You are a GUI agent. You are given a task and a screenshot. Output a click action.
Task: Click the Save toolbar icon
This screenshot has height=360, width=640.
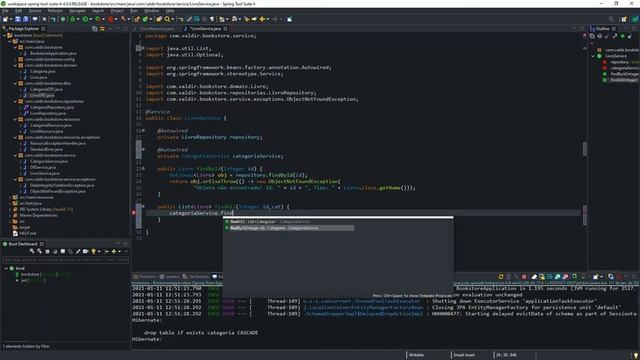point(18,19)
